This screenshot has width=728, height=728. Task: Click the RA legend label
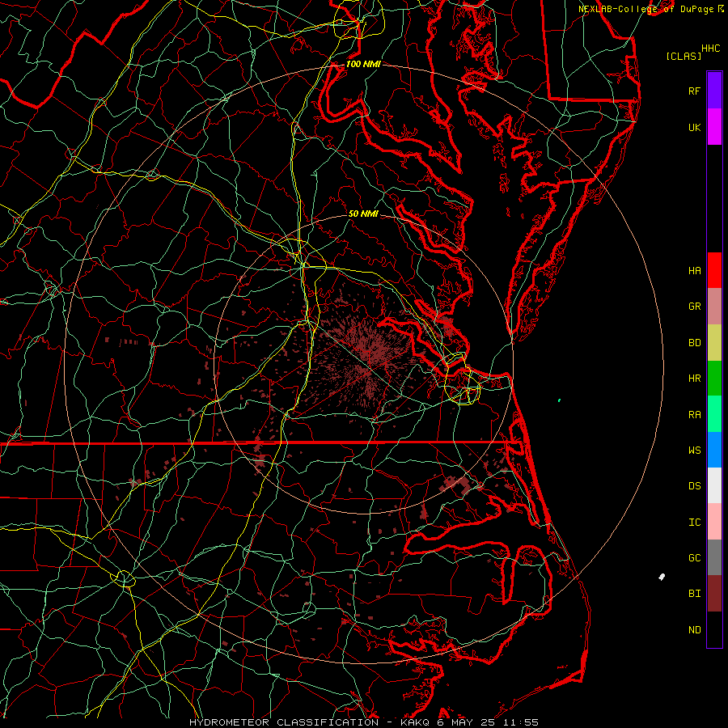(x=694, y=415)
